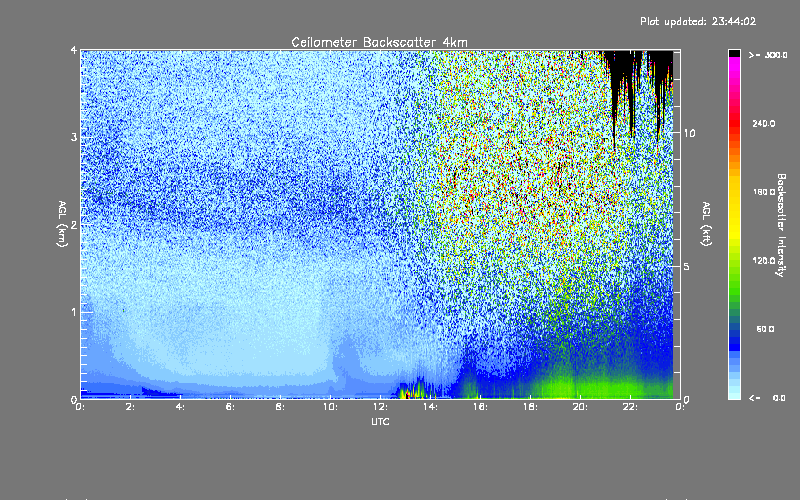This screenshot has height=500, width=800.
Task: Click the '2:' UTC time tick
Action: [131, 407]
